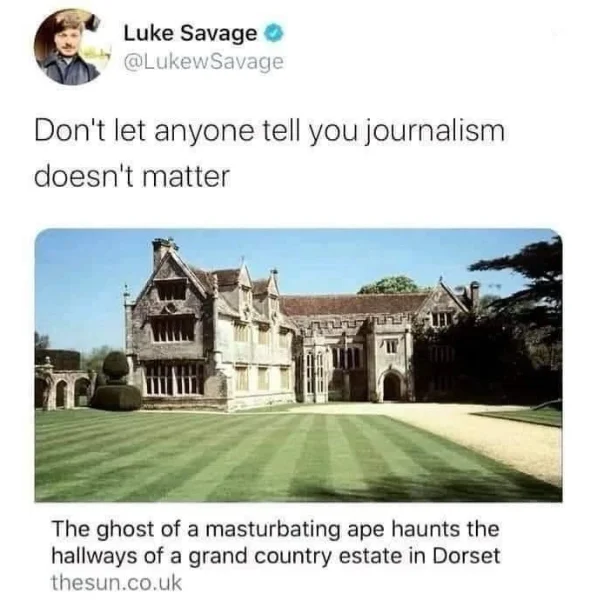The width and height of the screenshot is (600, 600).
Task: Click the striped lawn in the photo
Action: click(245, 457)
